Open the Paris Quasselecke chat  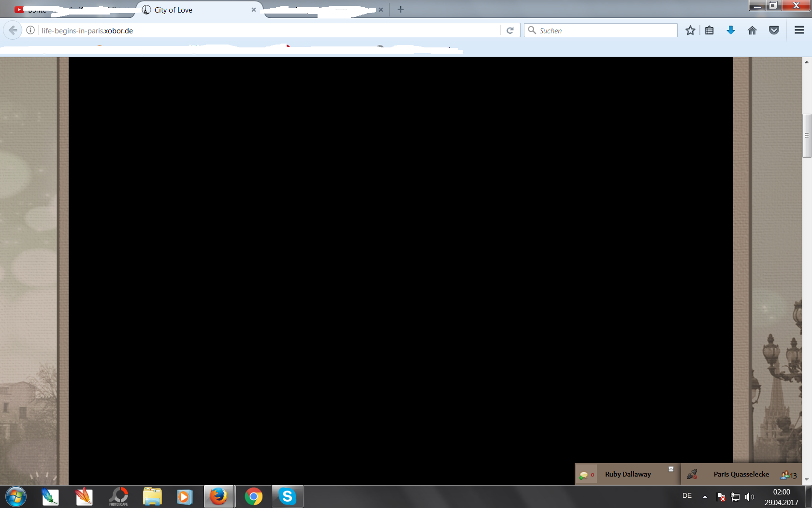click(741, 474)
